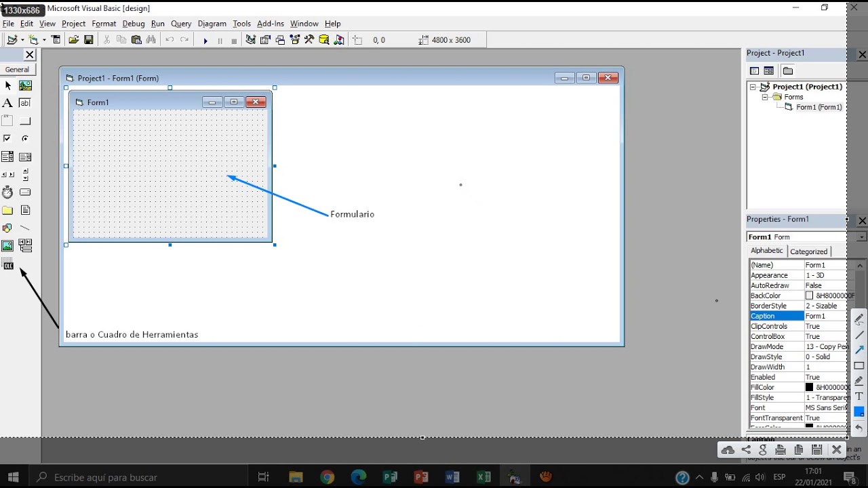Open the Properties object selector combo box
868x488 pixels.
807,237
